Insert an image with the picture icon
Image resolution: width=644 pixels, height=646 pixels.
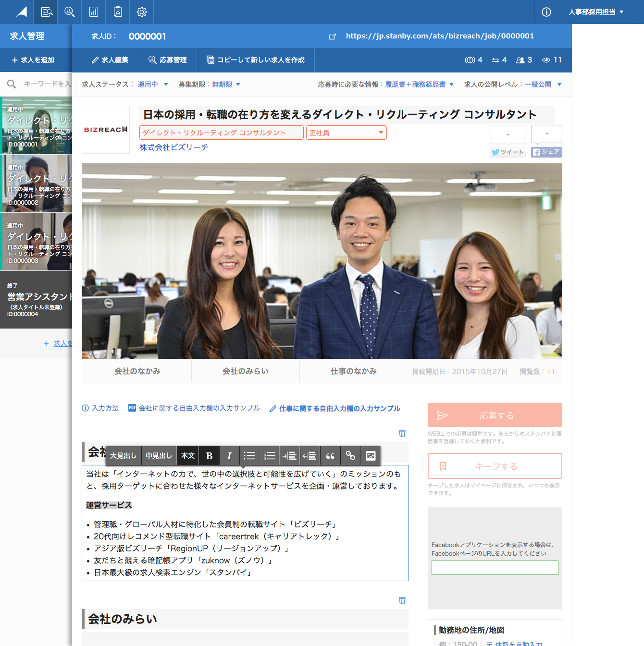(x=371, y=456)
